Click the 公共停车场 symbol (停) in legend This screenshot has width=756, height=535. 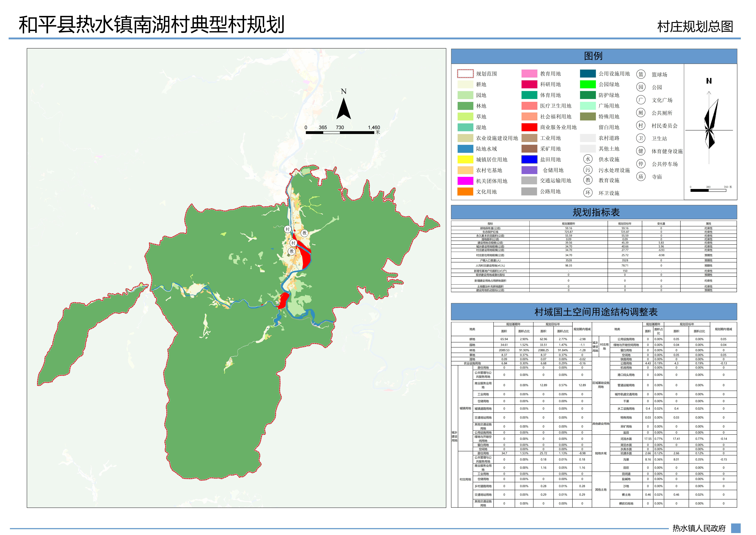[x=641, y=164]
